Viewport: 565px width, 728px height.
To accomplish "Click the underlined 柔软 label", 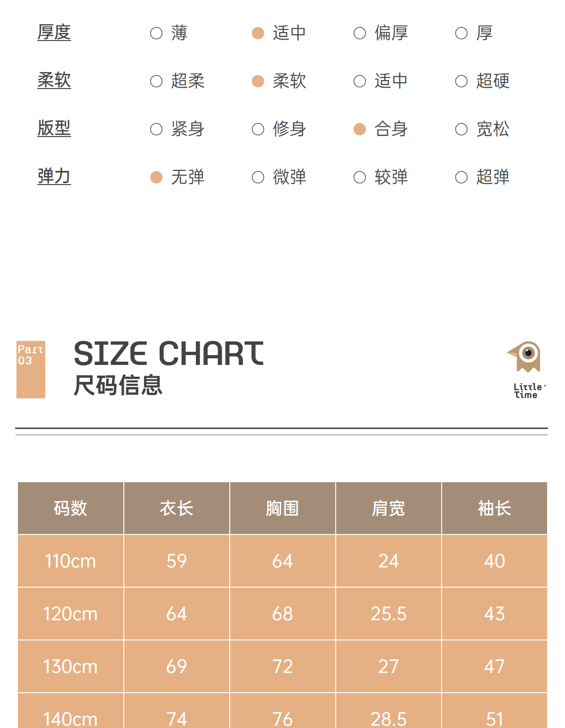I will [x=54, y=81].
